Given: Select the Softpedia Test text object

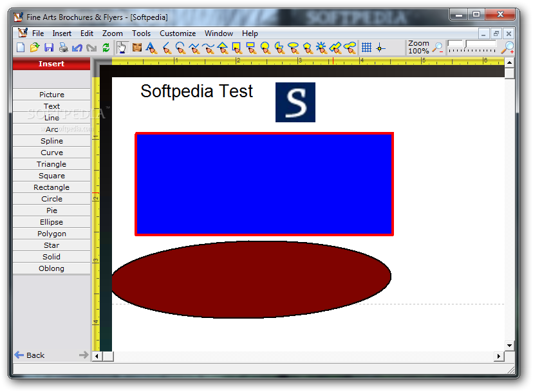Looking at the screenshot, I should pos(196,91).
